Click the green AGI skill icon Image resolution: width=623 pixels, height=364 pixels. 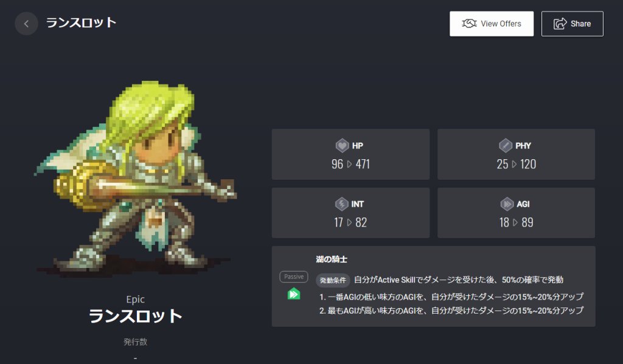point(294,294)
